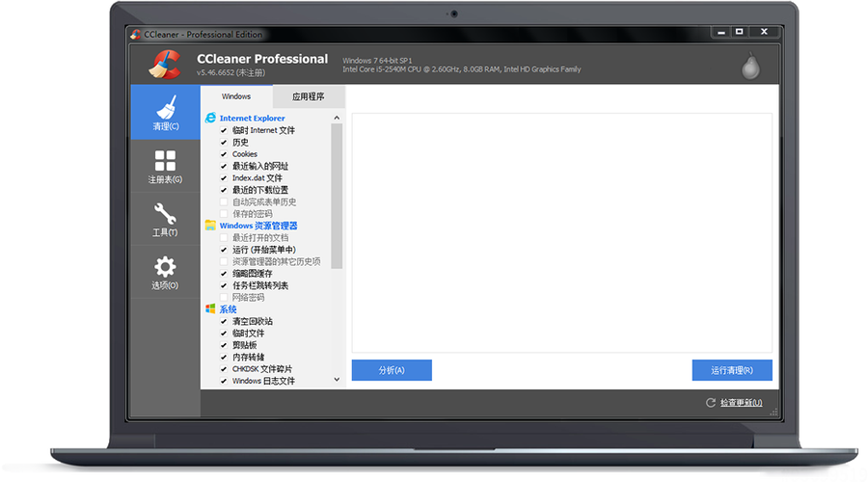The height and width of the screenshot is (482, 868).
Task: Toggle 任务栏跳转列表 checkbox
Action: pyautogui.click(x=224, y=285)
